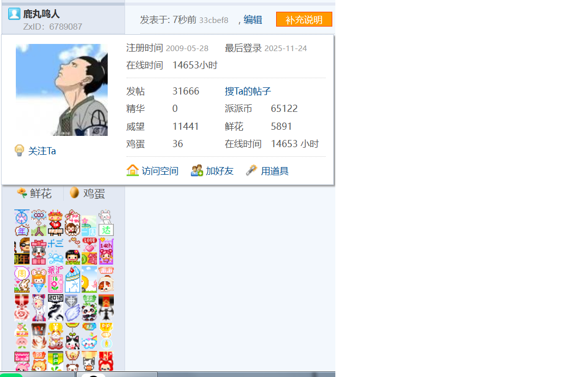The image size is (588, 377).
Task: Click the user icon beside 鹿丸鸣人
Action: point(14,14)
